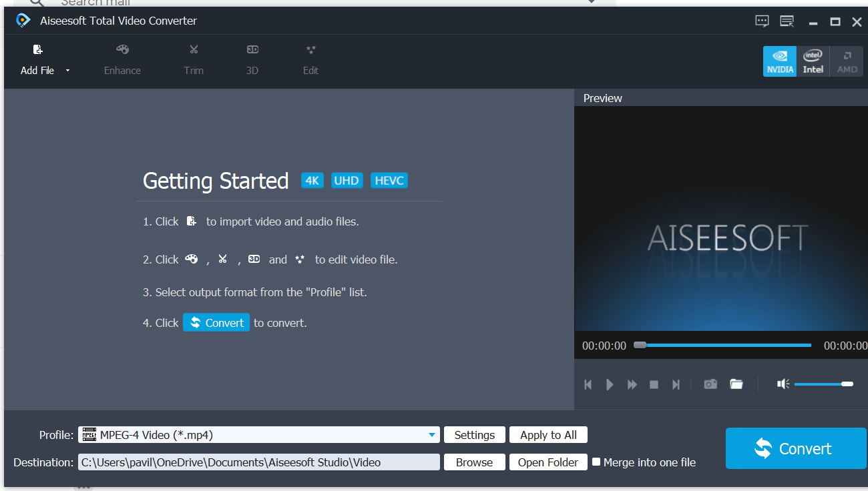Click the add file icon in Getting Started step 1
The height and width of the screenshot is (491, 868).
point(192,221)
